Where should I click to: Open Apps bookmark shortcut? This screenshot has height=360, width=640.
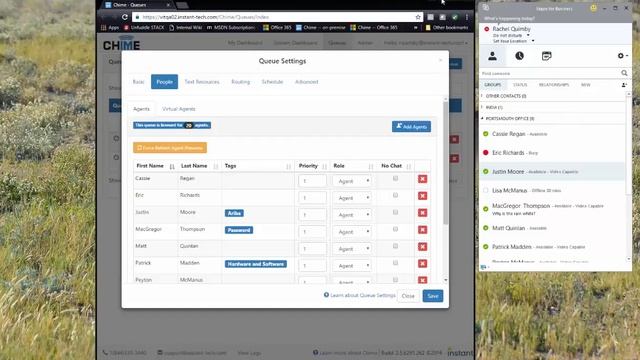[x=110, y=27]
